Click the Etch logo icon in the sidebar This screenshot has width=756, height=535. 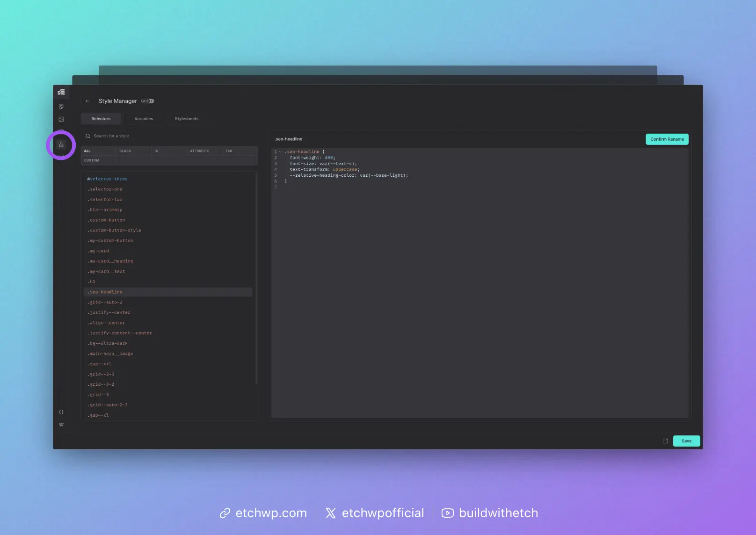[x=61, y=92]
